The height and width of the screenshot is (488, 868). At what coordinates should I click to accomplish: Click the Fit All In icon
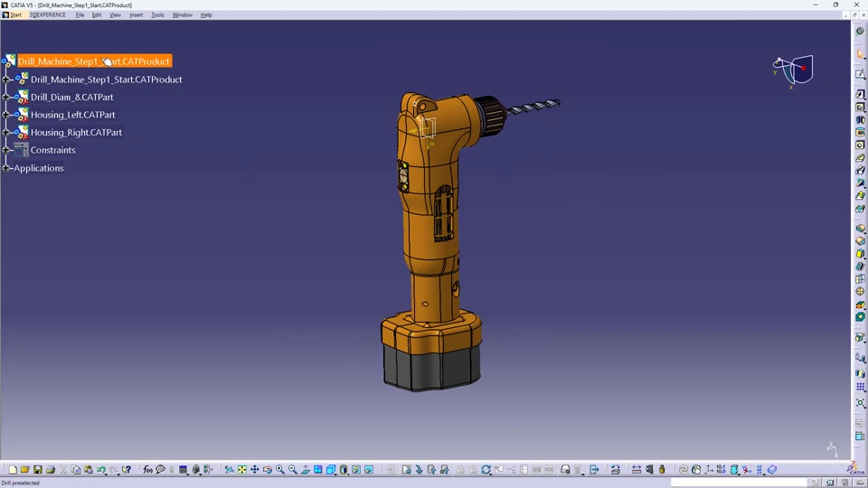click(242, 470)
